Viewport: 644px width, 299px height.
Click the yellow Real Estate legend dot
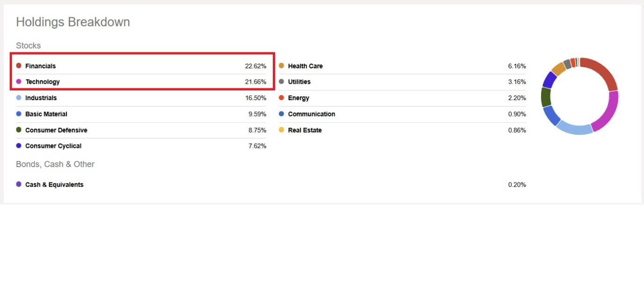[x=281, y=130]
